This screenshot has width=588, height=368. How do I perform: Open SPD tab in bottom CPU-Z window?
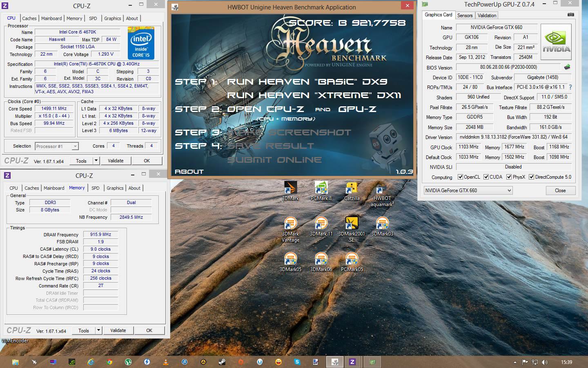pyautogui.click(x=96, y=188)
